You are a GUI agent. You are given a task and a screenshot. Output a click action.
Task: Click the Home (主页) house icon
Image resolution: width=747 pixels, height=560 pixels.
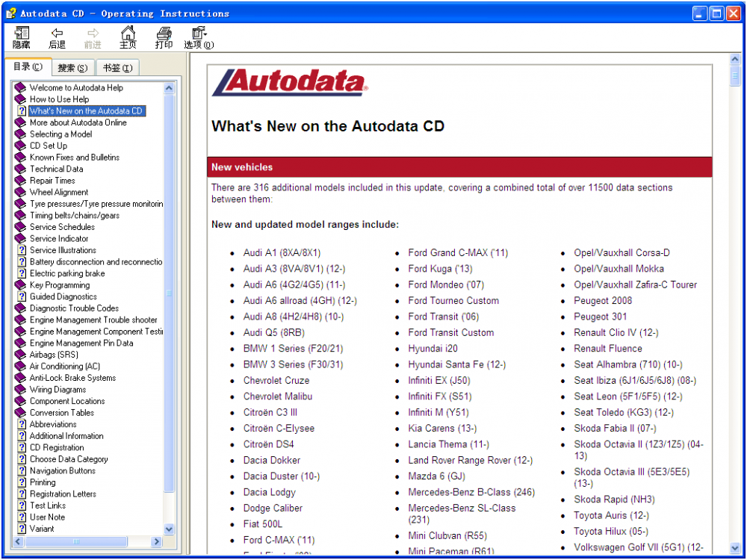coord(128,34)
